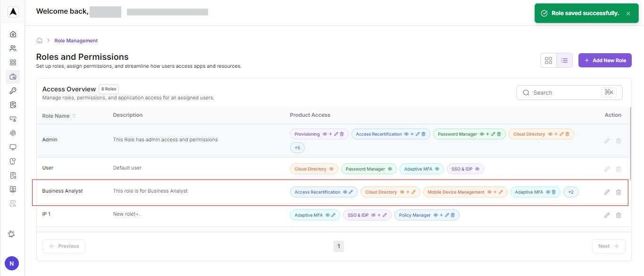This screenshot has width=644, height=276.
Task: Toggle visibility eye on Provisioning chip in Admin row
Action: click(x=325, y=134)
